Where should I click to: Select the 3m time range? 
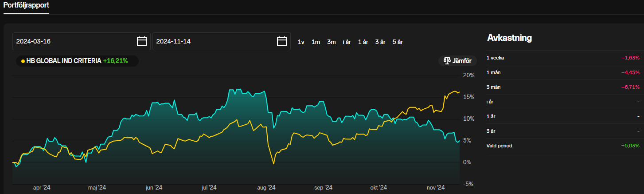coord(332,42)
